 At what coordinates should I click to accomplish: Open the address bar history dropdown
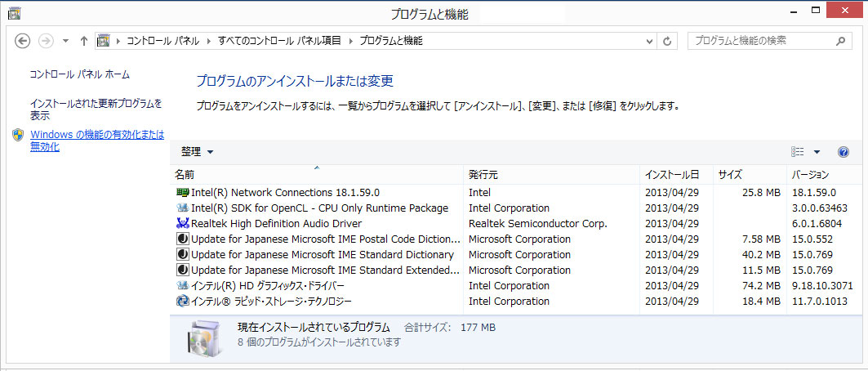click(648, 41)
